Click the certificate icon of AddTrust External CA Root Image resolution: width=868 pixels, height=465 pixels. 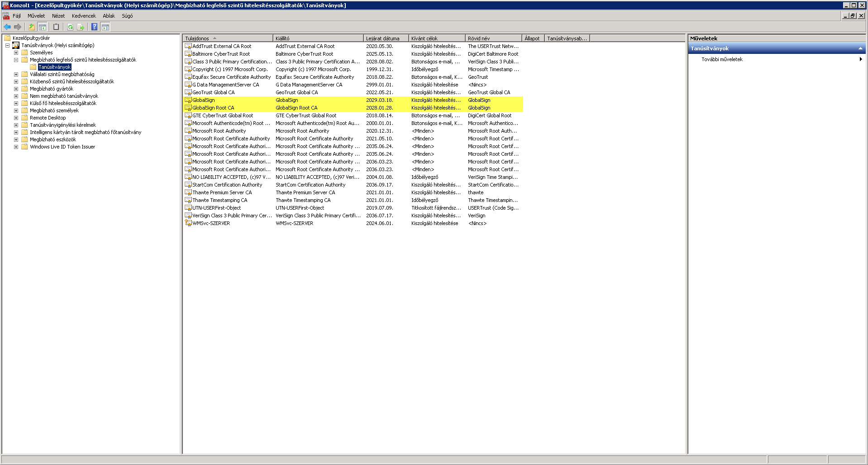[x=188, y=46]
